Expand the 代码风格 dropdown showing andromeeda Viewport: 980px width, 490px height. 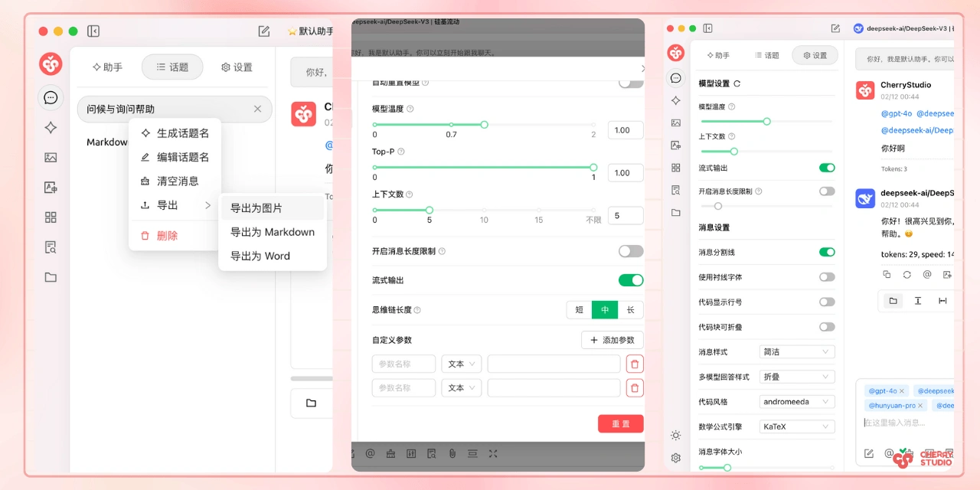pos(796,401)
